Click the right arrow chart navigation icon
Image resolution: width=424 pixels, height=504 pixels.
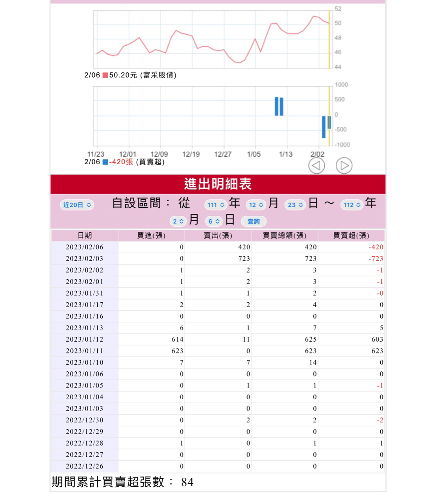click(x=344, y=166)
